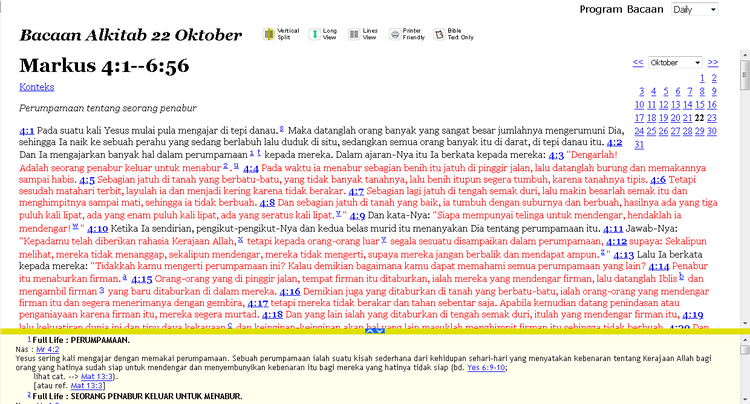Select day 27 in calendar

675,131
